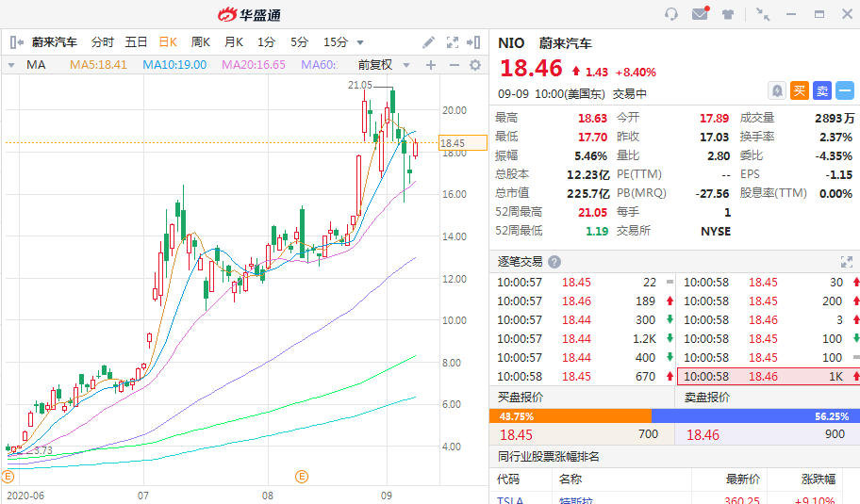Select the 周K weekly candlestick tab

201,42
